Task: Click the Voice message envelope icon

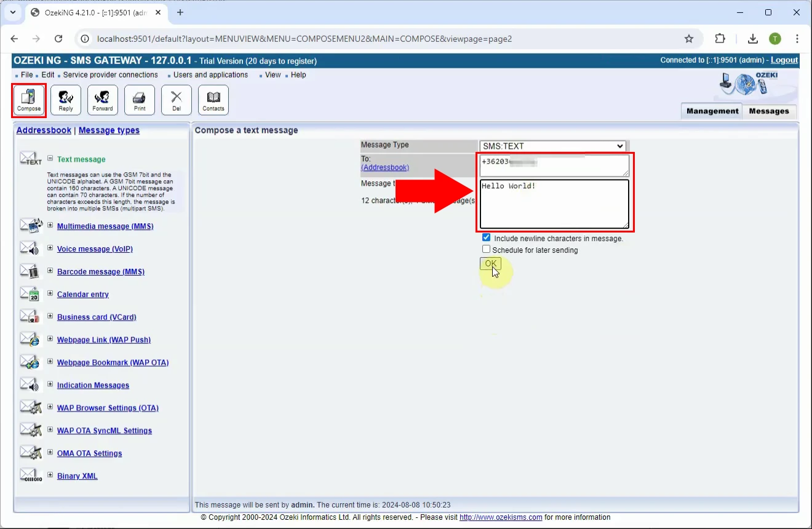Action: pyautogui.click(x=30, y=249)
